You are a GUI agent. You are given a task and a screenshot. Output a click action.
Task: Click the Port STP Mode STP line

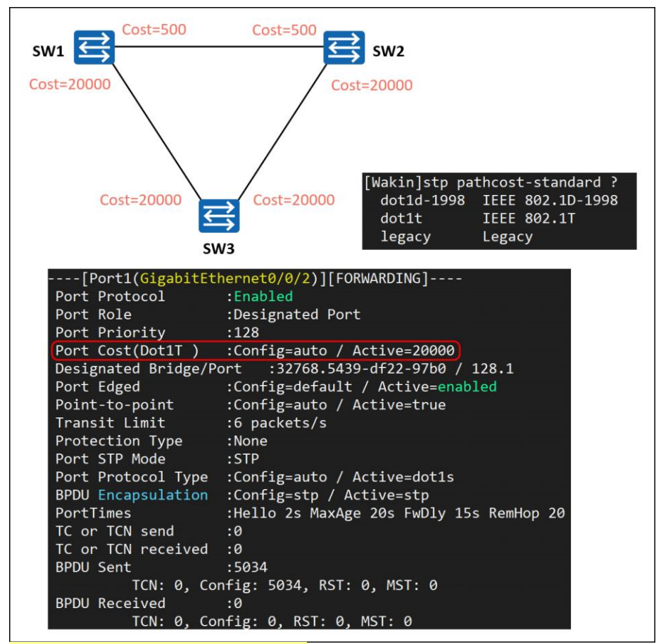157,459
